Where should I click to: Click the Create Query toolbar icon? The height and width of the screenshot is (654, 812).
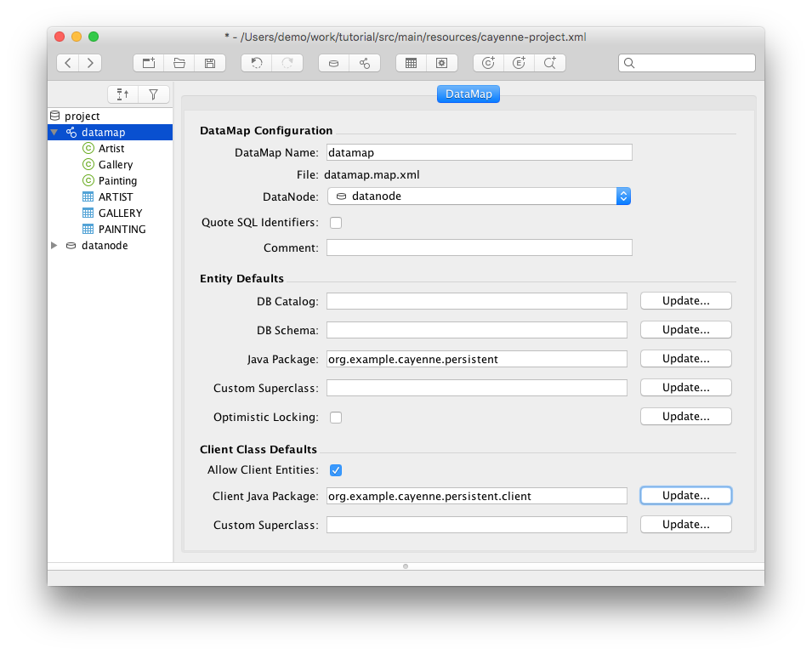[x=550, y=63]
